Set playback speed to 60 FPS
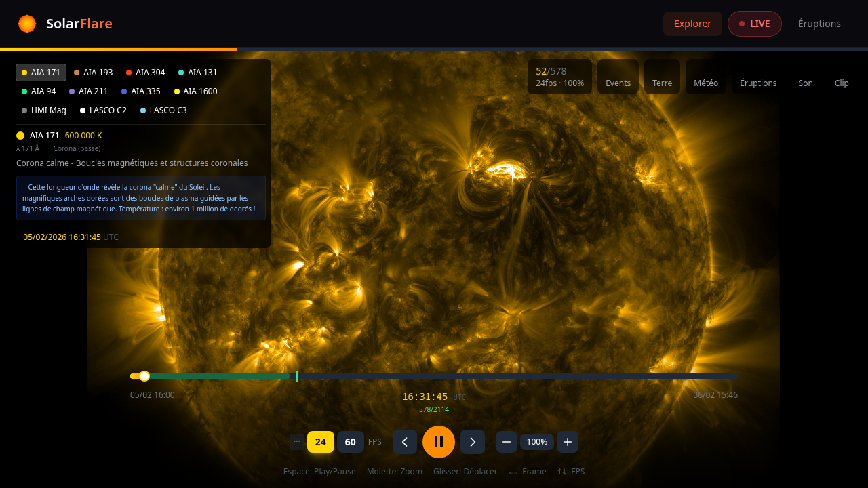 pyautogui.click(x=351, y=442)
